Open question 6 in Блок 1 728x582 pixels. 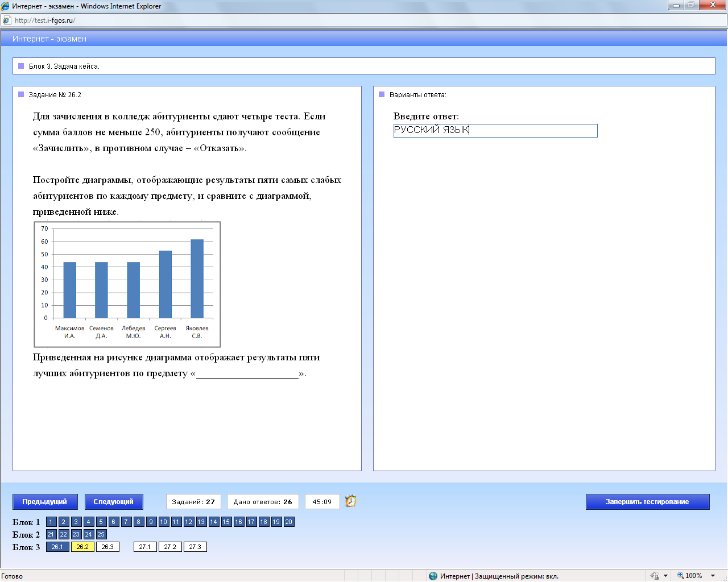coord(113,522)
